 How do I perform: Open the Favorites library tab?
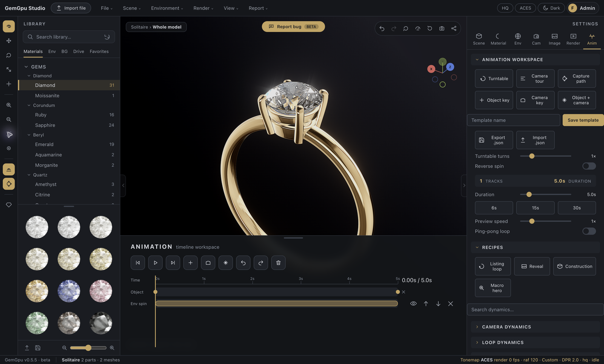(x=99, y=51)
